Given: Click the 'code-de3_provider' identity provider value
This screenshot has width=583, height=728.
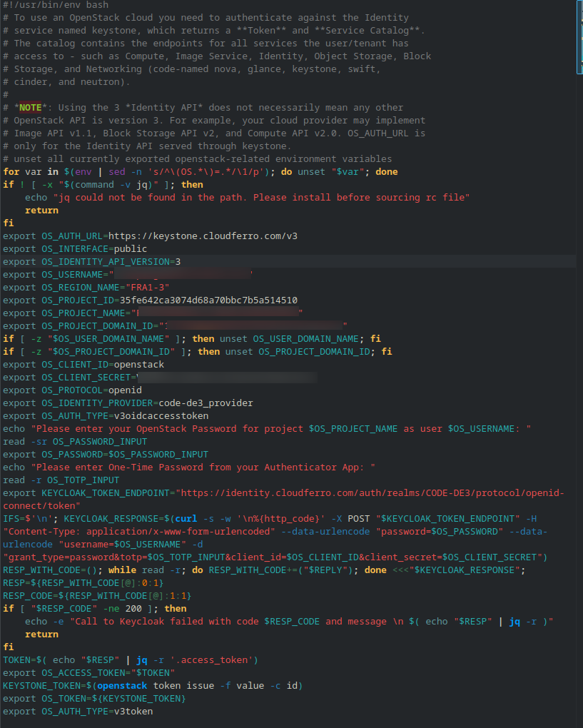Looking at the screenshot, I should click(206, 403).
